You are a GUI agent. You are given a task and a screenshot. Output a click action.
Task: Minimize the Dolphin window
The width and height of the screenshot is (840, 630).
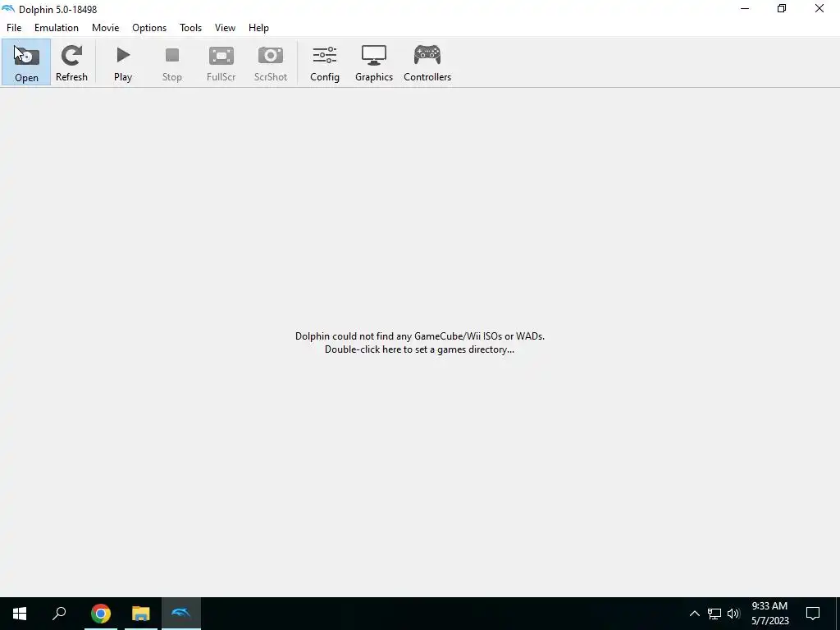coord(745,8)
